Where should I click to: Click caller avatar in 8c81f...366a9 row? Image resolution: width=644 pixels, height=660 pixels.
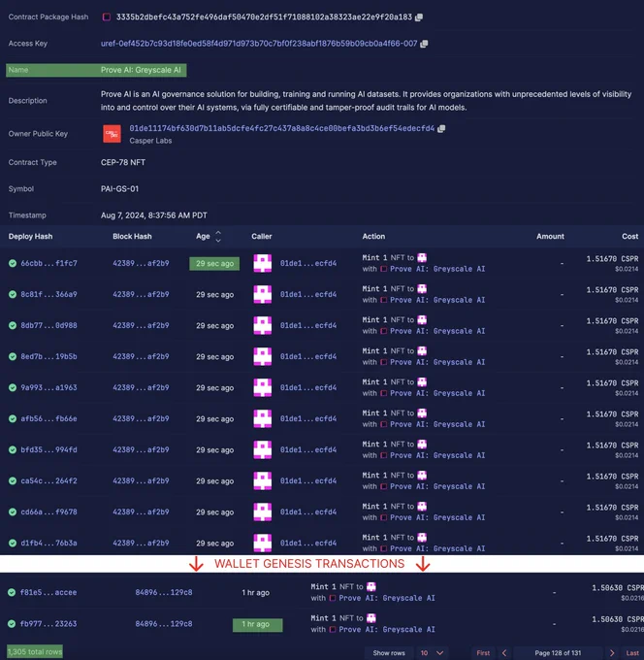pyautogui.click(x=263, y=294)
